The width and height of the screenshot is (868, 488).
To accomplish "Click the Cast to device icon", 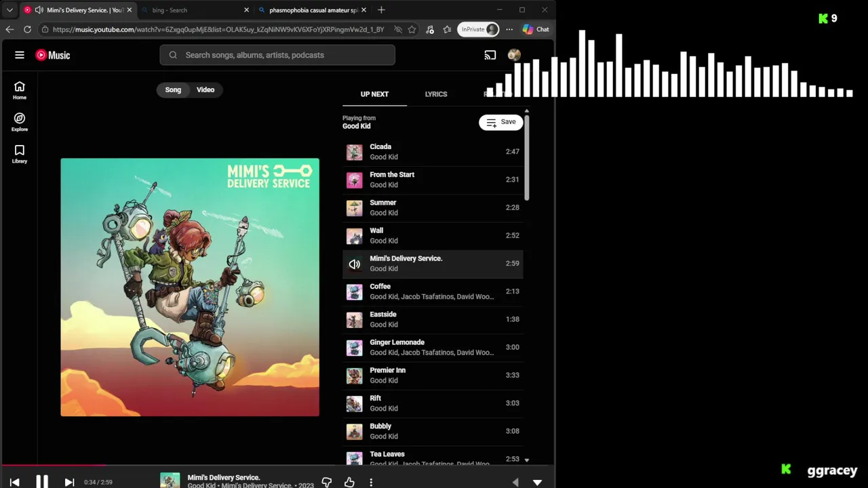I will tap(490, 55).
